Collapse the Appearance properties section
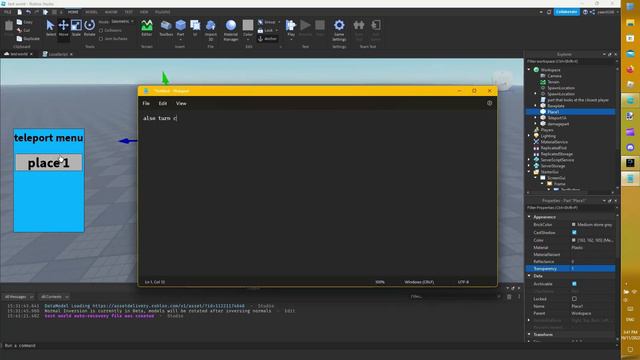 coord(529,217)
